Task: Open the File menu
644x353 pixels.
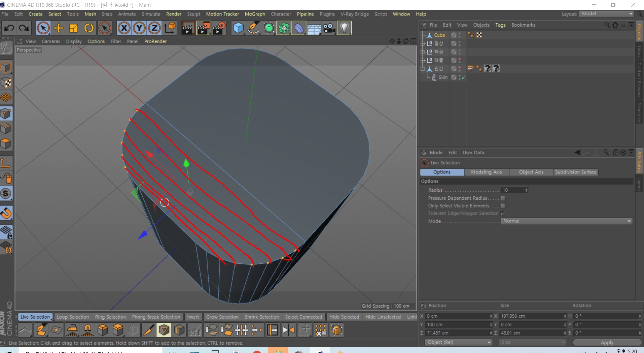Action: click(x=5, y=14)
